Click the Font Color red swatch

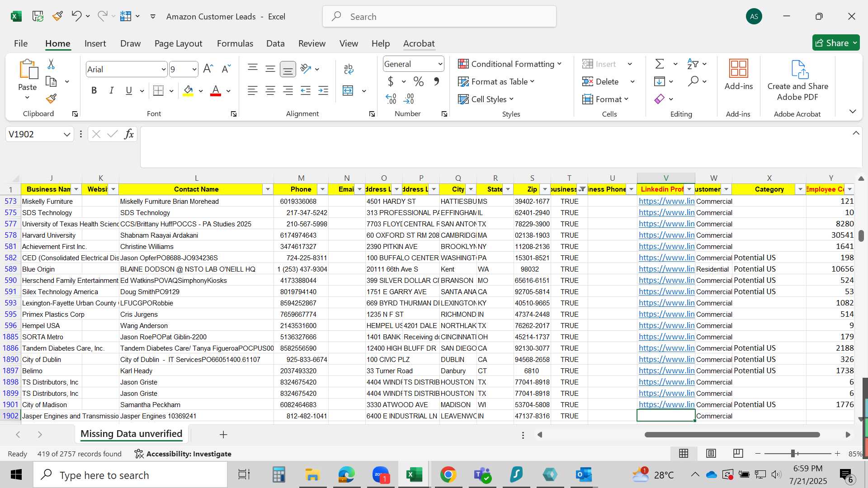216,91
